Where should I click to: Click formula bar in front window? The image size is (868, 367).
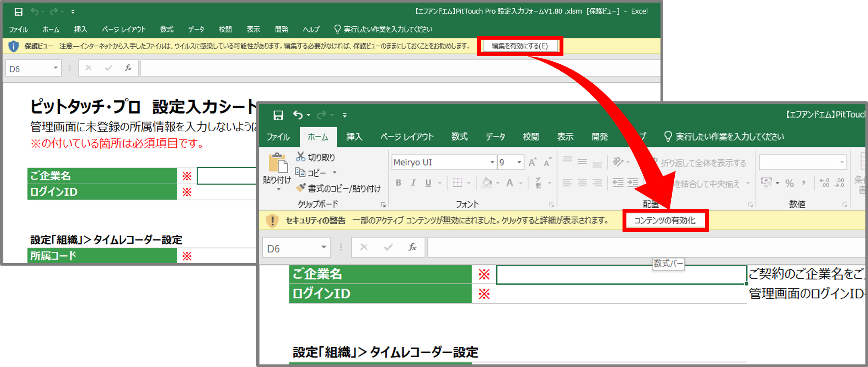point(646,247)
